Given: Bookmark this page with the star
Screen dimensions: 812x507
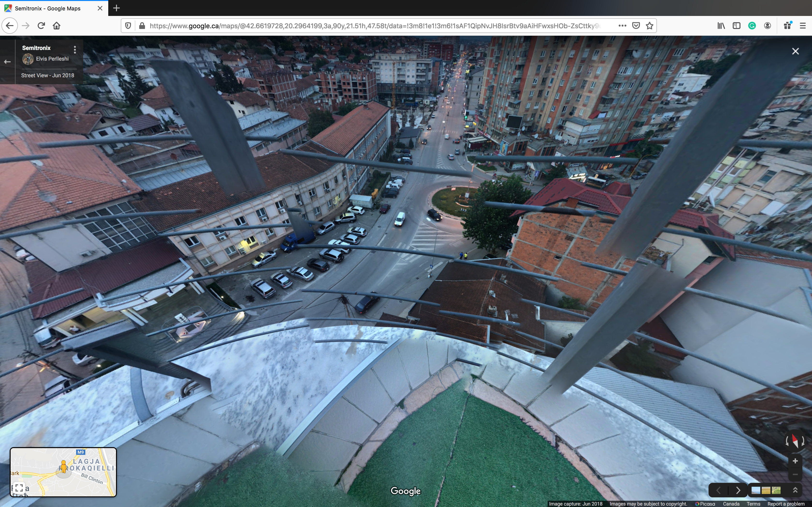Looking at the screenshot, I should tap(650, 26).
